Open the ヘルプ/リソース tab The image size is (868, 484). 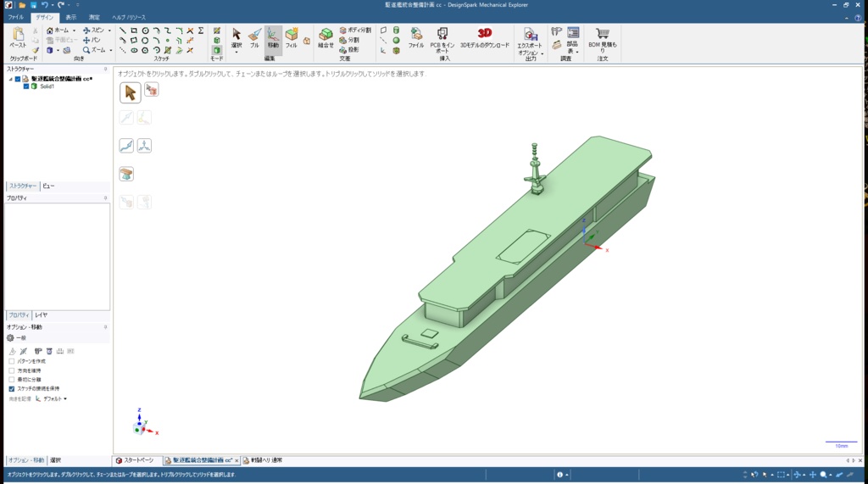(x=129, y=18)
